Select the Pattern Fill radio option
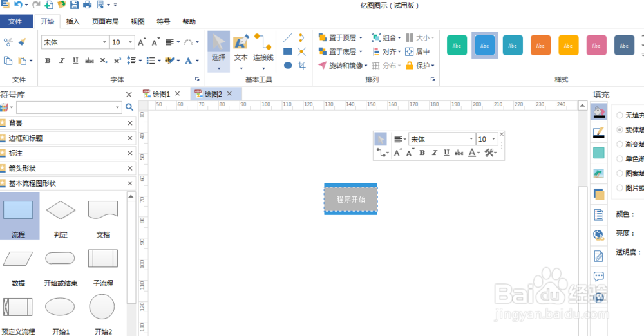The width and height of the screenshot is (644, 336). point(620,173)
